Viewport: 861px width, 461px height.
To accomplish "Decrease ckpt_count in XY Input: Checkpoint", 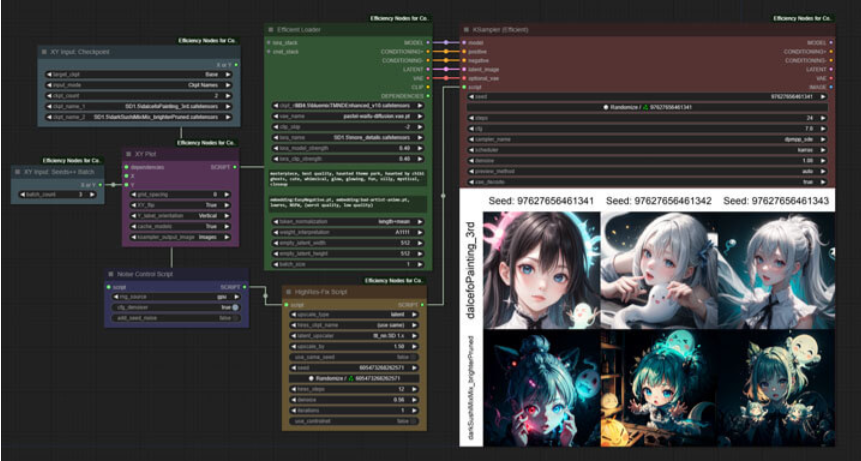I will tap(49, 95).
